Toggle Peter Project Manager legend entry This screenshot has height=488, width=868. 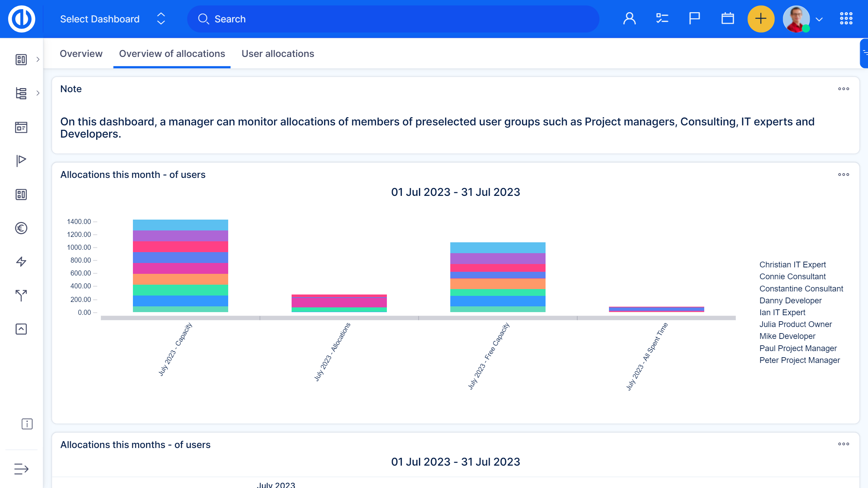800,360
